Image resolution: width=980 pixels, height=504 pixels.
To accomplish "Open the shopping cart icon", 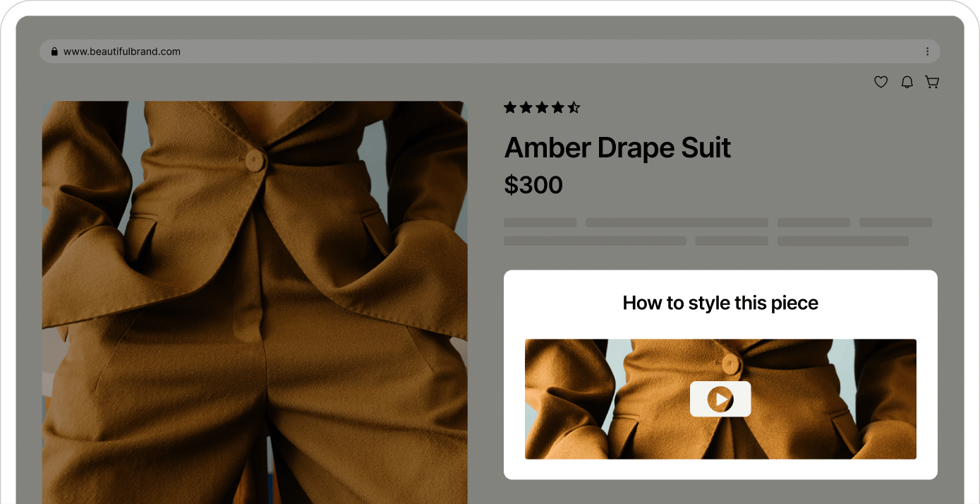I will 932,82.
